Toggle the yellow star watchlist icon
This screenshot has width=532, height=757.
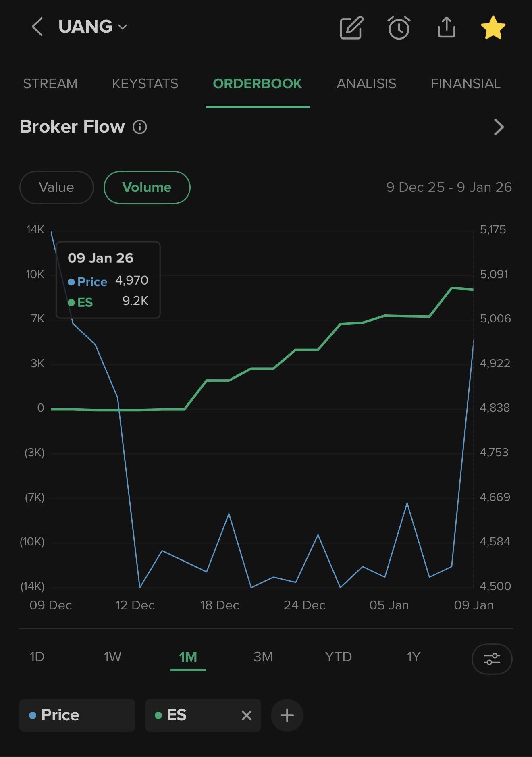pyautogui.click(x=493, y=28)
